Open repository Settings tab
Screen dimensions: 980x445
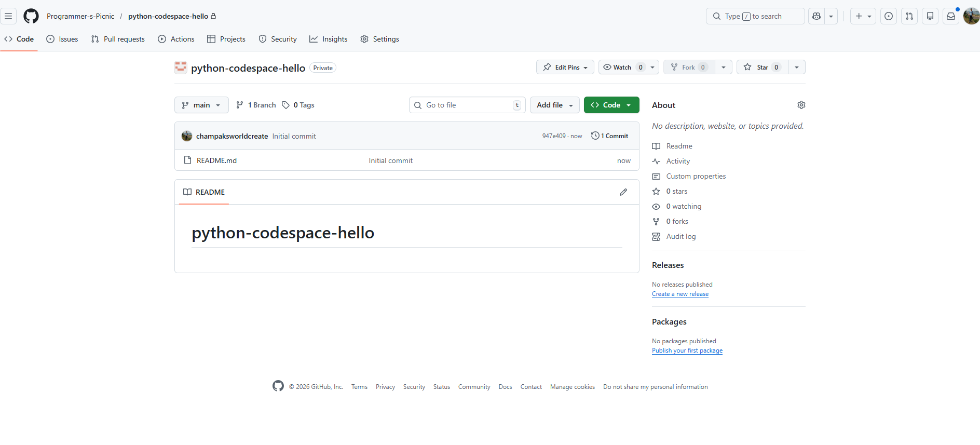tap(380, 39)
